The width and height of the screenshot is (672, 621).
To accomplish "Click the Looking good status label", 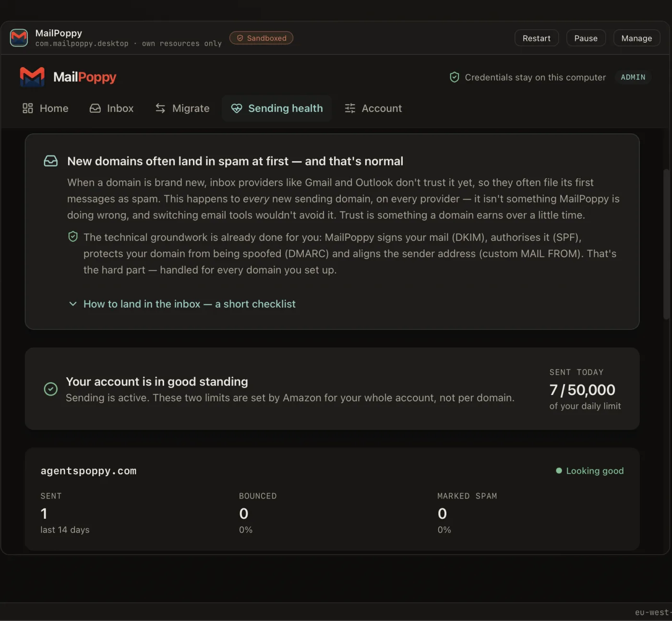I will pos(595,471).
